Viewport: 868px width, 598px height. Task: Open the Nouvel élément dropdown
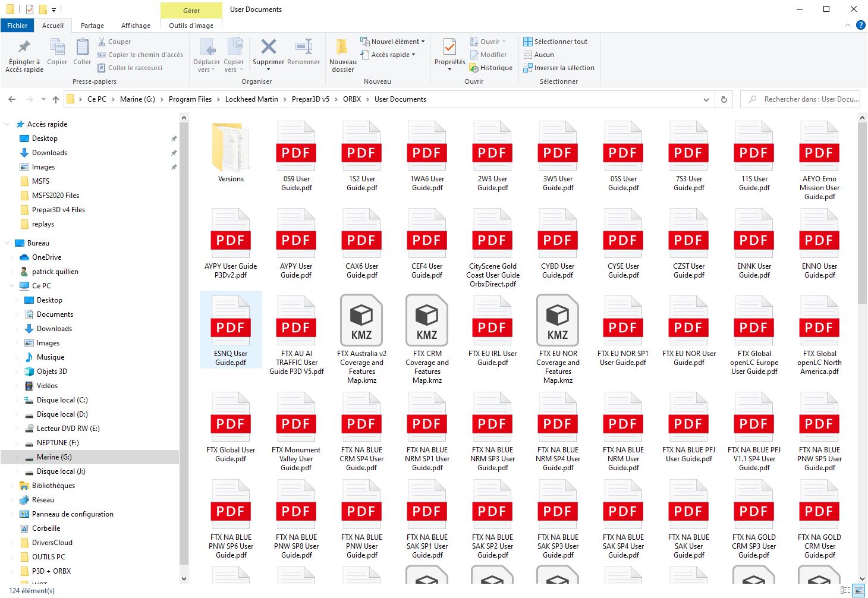click(x=392, y=42)
